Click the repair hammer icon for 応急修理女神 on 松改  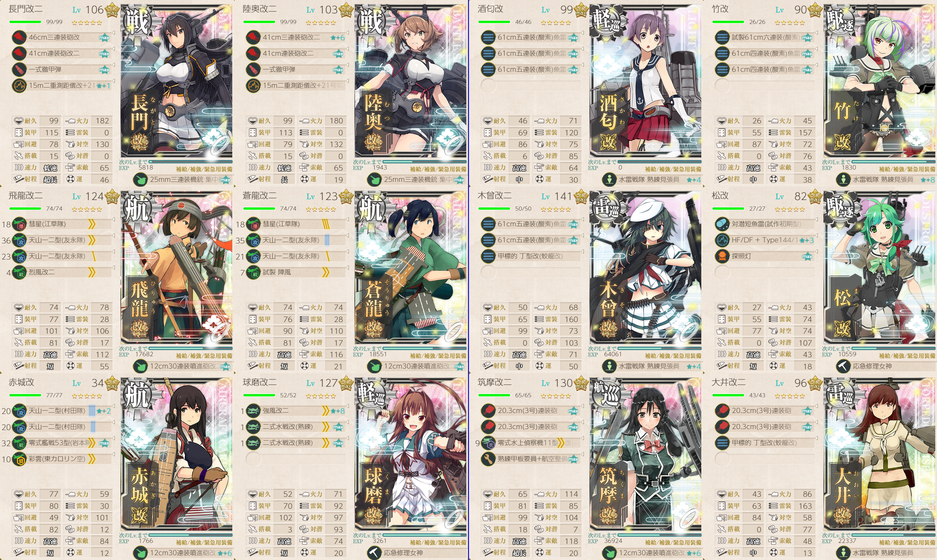pyautogui.click(x=843, y=366)
